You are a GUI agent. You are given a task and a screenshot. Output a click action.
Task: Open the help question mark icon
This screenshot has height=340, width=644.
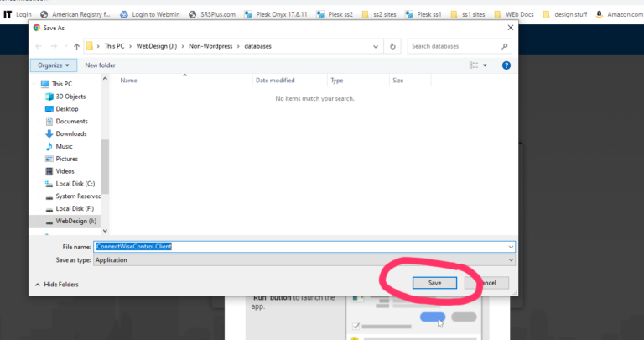click(506, 65)
